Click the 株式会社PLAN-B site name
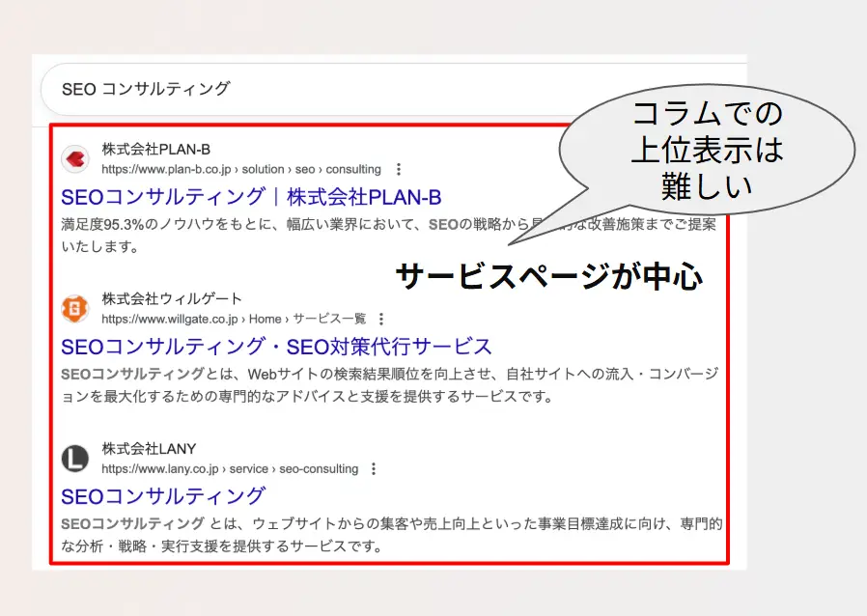The width and height of the screenshot is (867, 616). [155, 150]
